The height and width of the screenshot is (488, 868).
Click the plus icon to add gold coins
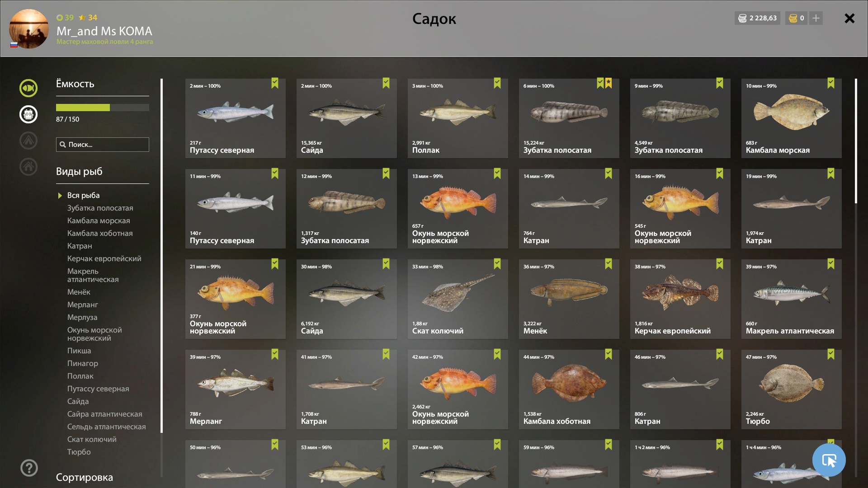pyautogui.click(x=816, y=18)
